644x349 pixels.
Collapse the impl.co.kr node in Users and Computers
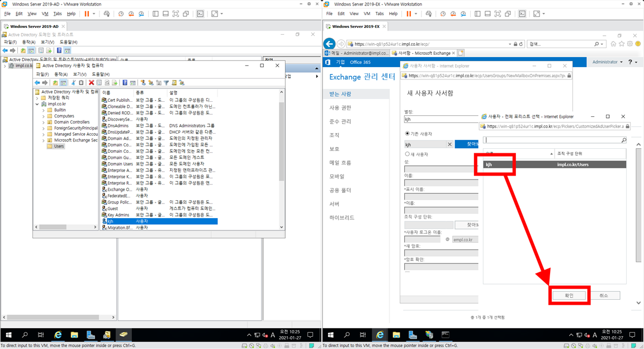point(37,104)
